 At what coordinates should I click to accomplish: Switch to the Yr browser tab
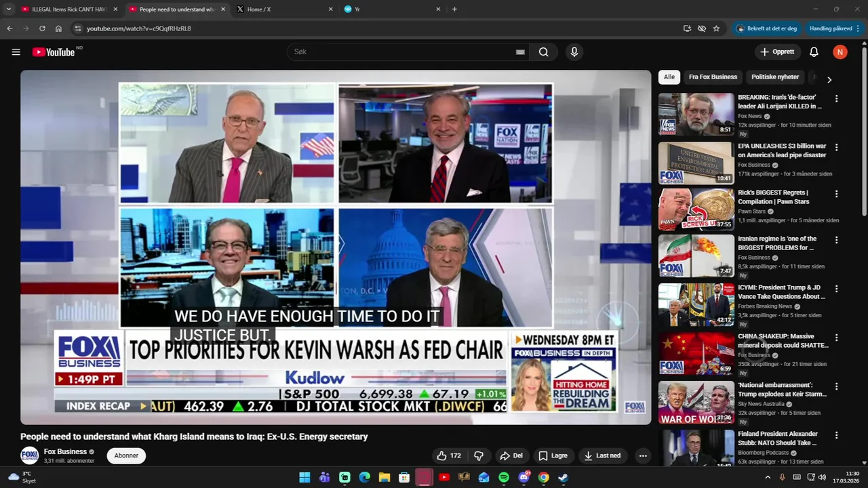(x=392, y=9)
